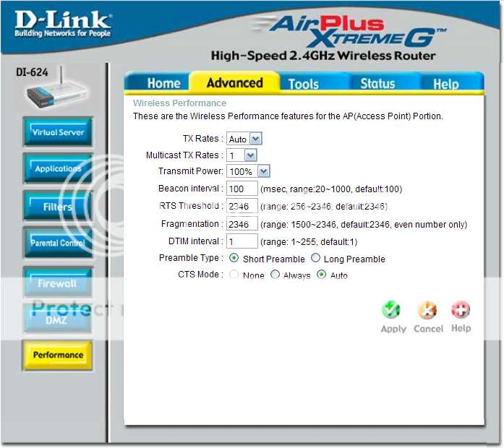Click the red Help plus icon

461,311
